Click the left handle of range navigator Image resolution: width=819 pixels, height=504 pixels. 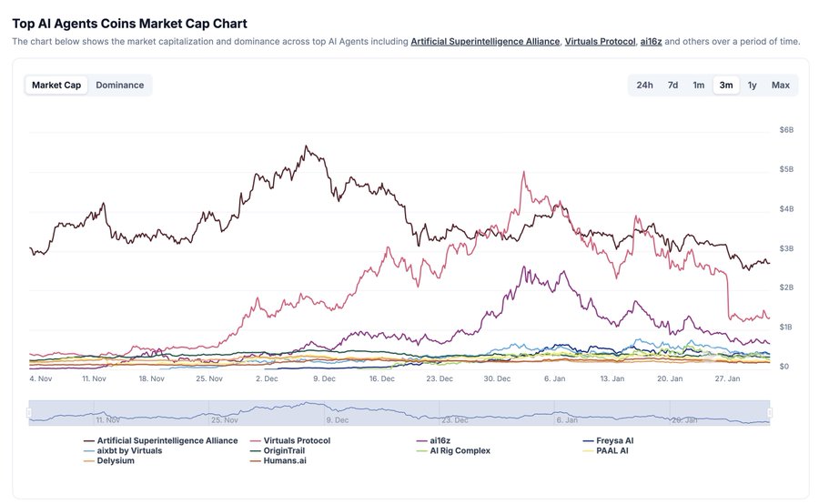[x=29, y=412]
